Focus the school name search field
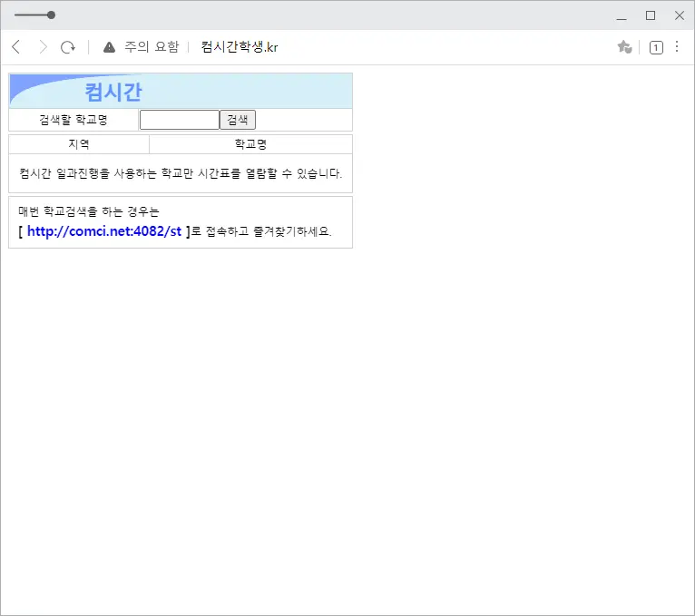Image resolution: width=695 pixels, height=616 pixels. tap(180, 120)
